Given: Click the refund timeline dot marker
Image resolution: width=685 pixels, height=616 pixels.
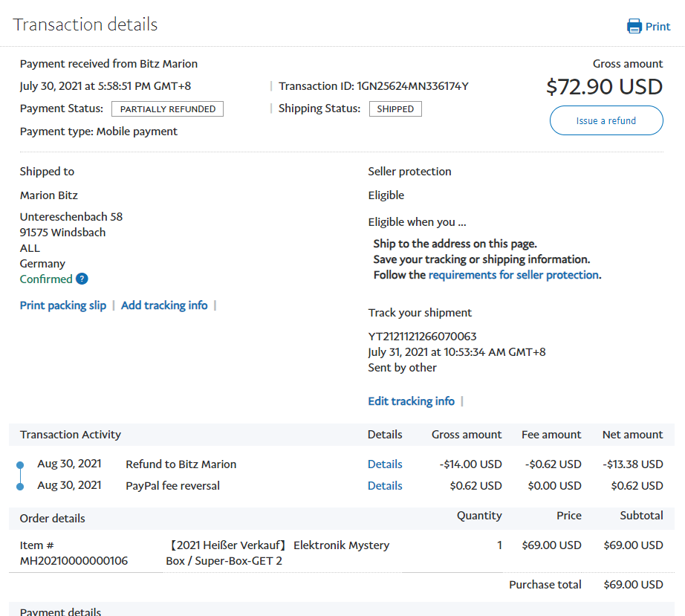Looking at the screenshot, I should (20, 465).
